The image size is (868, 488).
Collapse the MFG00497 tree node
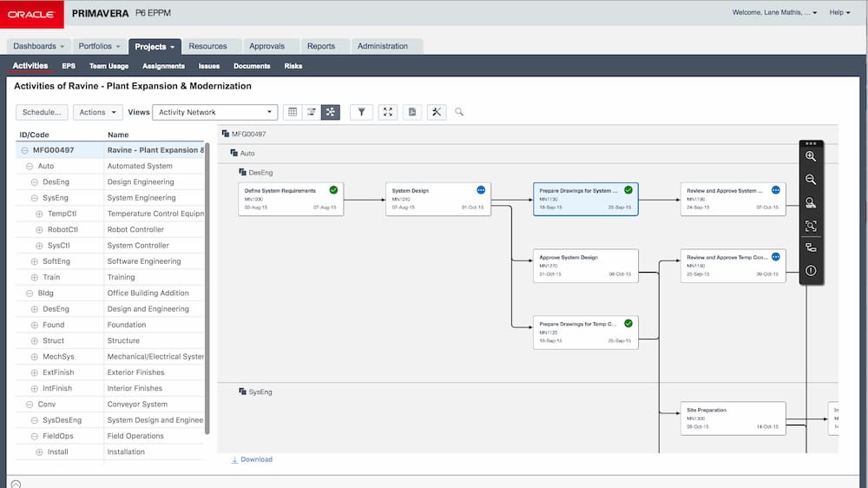24,150
